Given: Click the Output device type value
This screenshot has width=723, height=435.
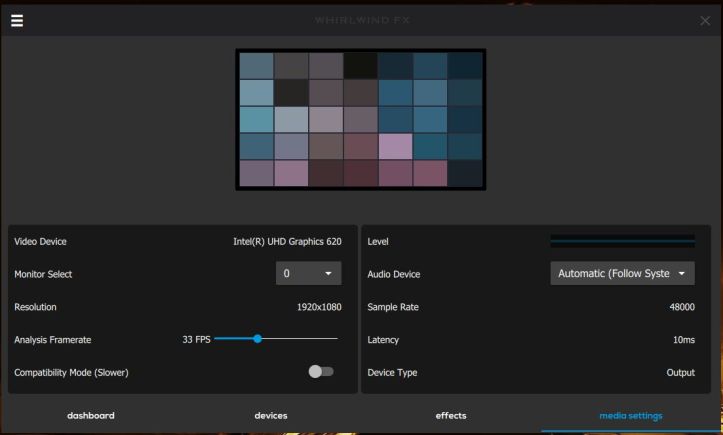Looking at the screenshot, I should pyautogui.click(x=680, y=372).
